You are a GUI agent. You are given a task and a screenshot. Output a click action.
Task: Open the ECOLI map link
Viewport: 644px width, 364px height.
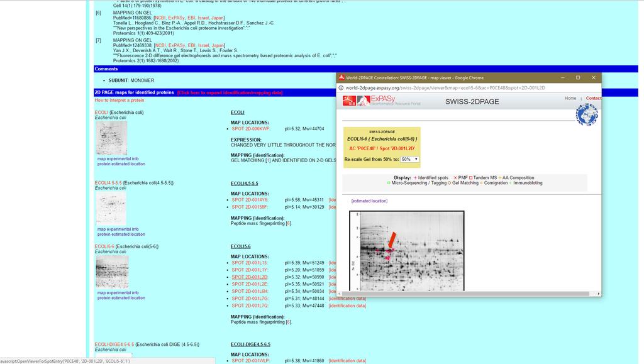tap(101, 113)
